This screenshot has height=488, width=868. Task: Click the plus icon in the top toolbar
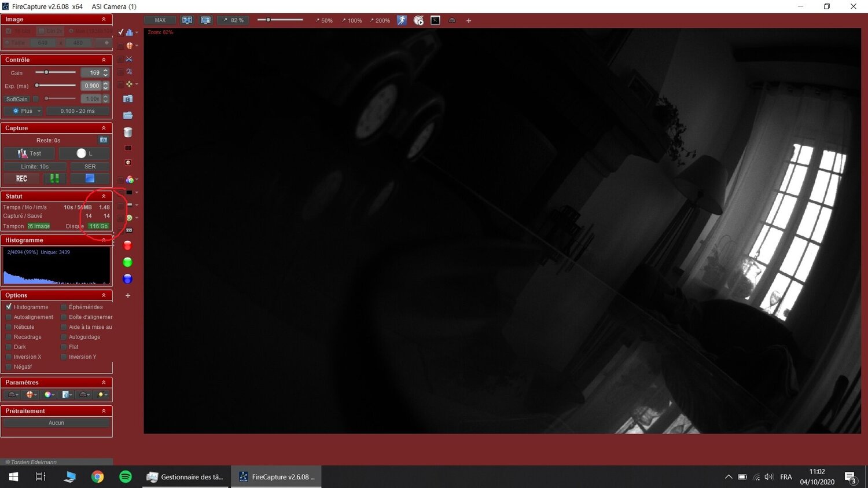(x=469, y=21)
